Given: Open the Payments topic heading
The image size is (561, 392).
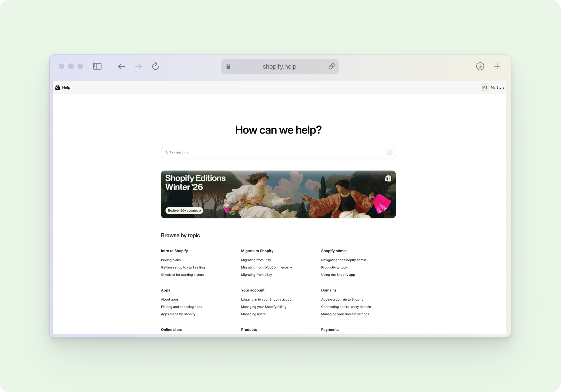Looking at the screenshot, I should coord(330,329).
